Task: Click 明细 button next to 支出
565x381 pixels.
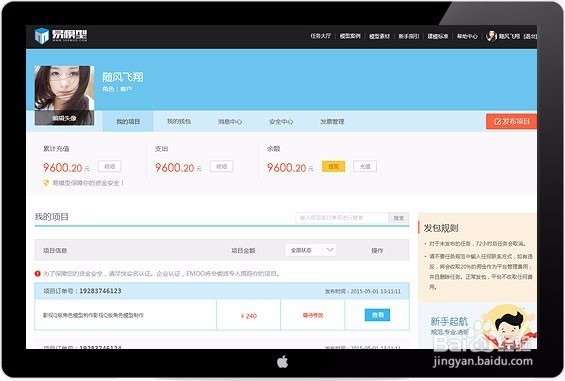Action: coord(222,166)
